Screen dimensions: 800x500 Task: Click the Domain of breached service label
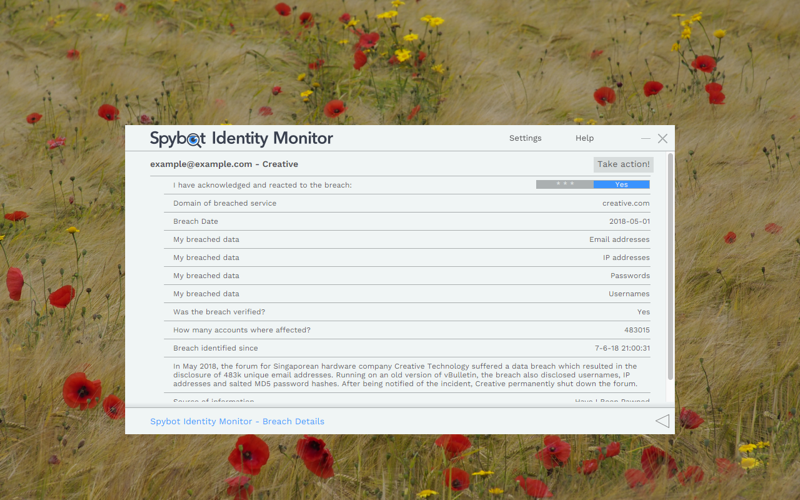coord(224,203)
